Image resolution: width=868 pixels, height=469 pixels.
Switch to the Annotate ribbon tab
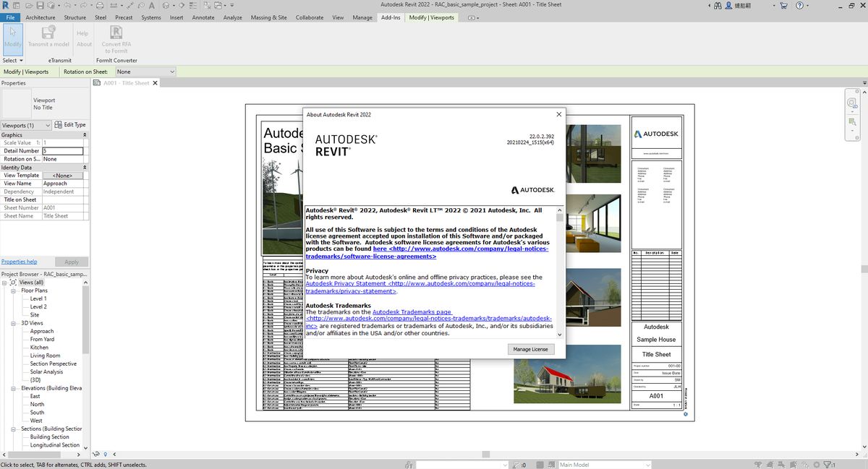coord(203,17)
